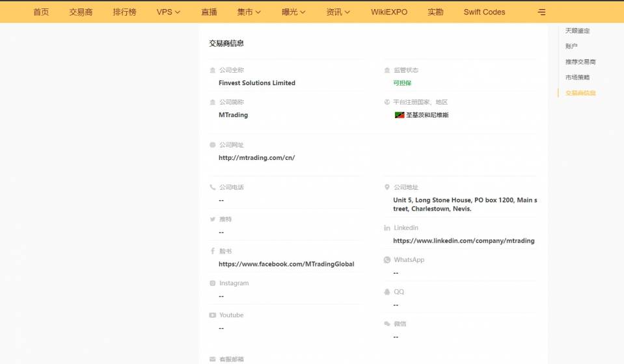The image size is (624, 364).
Task: Click the Youtube field label
Action: (x=231, y=315)
